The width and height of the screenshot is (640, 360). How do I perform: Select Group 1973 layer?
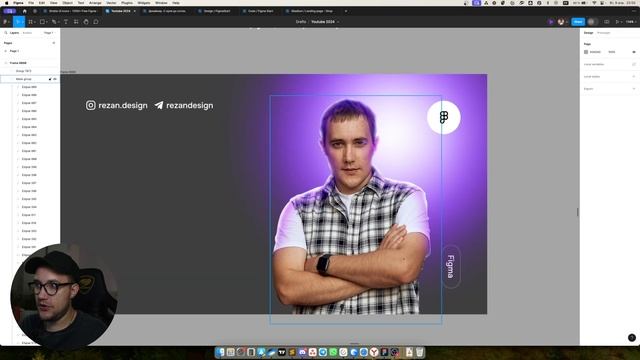(23, 71)
